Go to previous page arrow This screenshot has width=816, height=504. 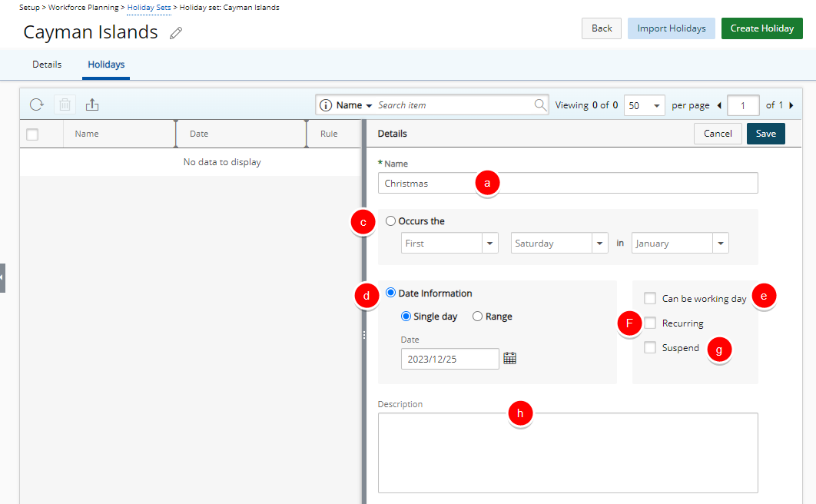coord(719,105)
